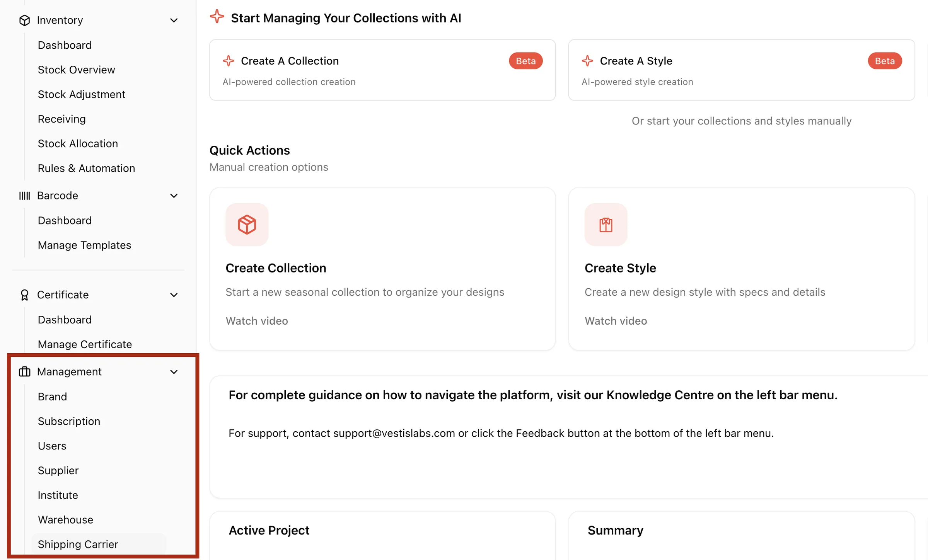Click the Inventory box icon in sidebar

point(24,20)
